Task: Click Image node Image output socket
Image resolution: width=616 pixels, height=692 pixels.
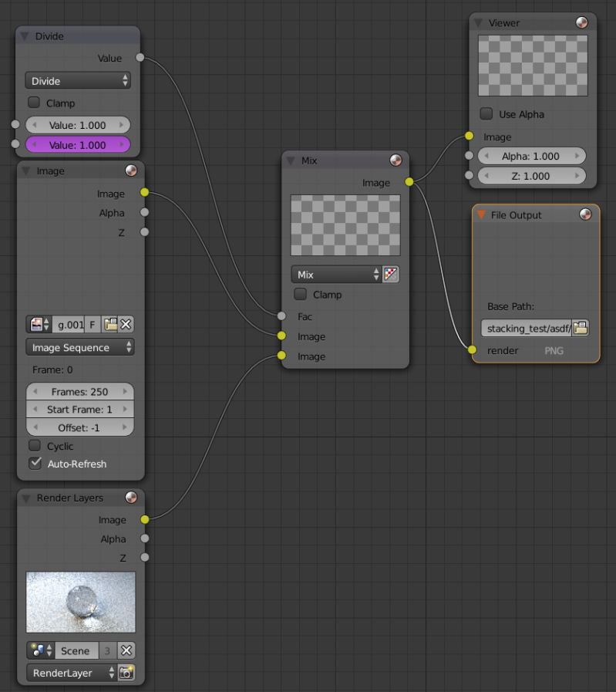Action: pyautogui.click(x=145, y=192)
